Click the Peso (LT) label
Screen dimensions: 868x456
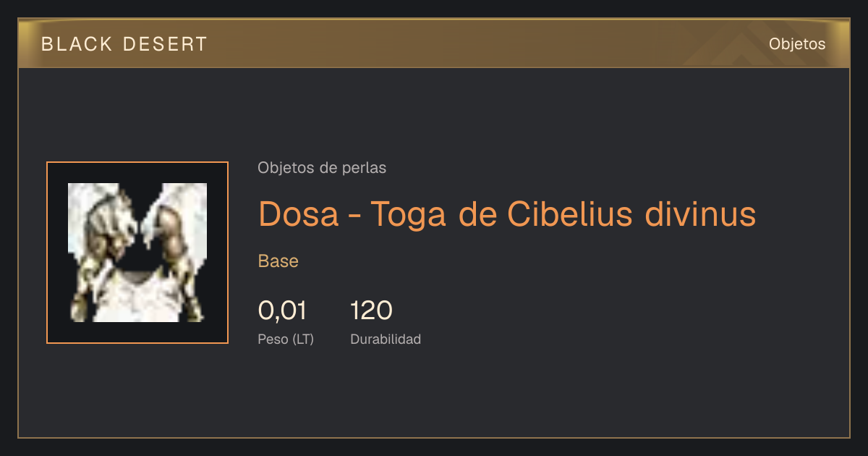(286, 339)
